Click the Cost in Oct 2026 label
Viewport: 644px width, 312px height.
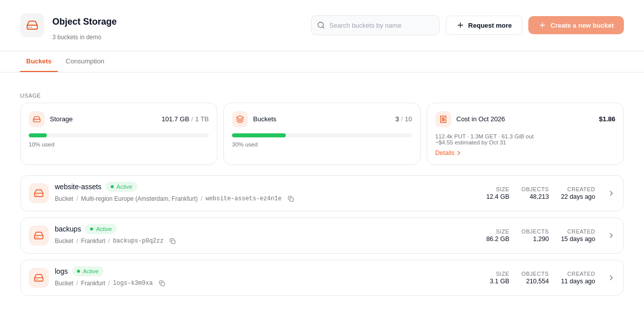coord(480,119)
